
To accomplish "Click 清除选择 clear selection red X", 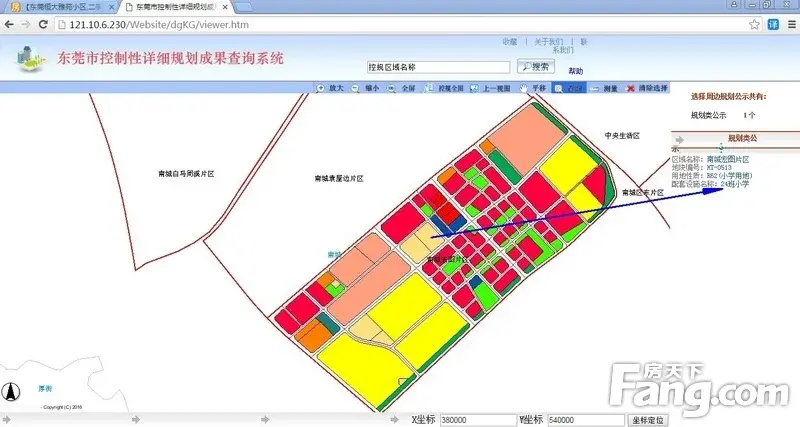I will pos(647,88).
